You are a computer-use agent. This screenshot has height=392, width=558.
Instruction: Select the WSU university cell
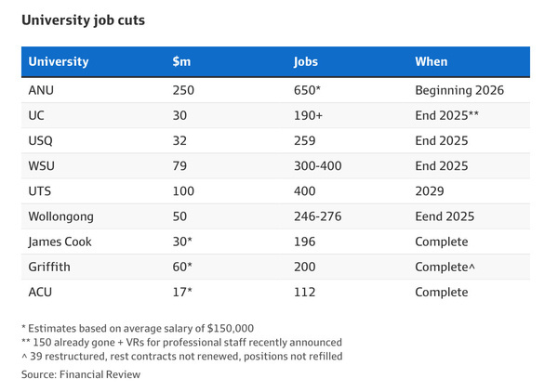[x=44, y=166]
